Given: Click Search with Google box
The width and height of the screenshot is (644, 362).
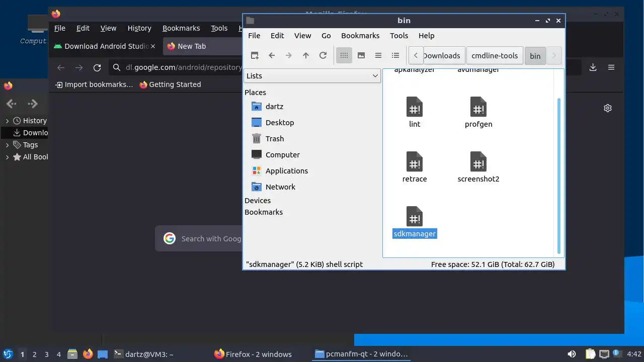Looking at the screenshot, I should pyautogui.click(x=199, y=239).
